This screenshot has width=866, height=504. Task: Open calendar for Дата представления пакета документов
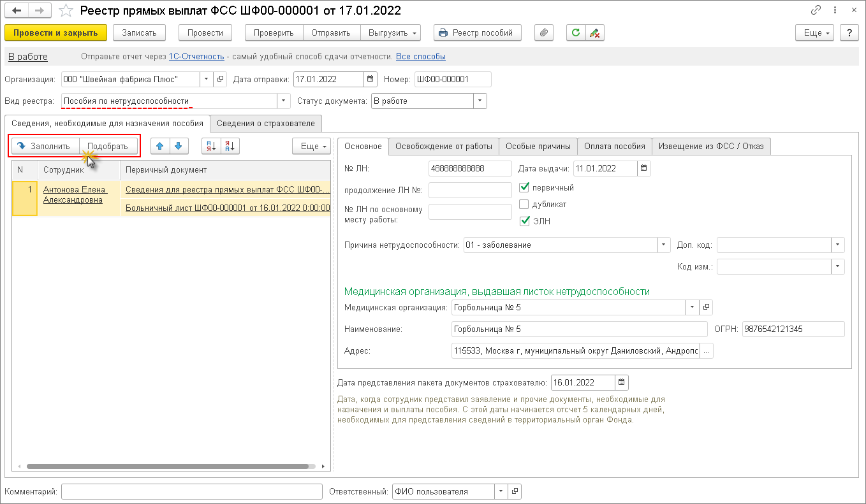622,382
